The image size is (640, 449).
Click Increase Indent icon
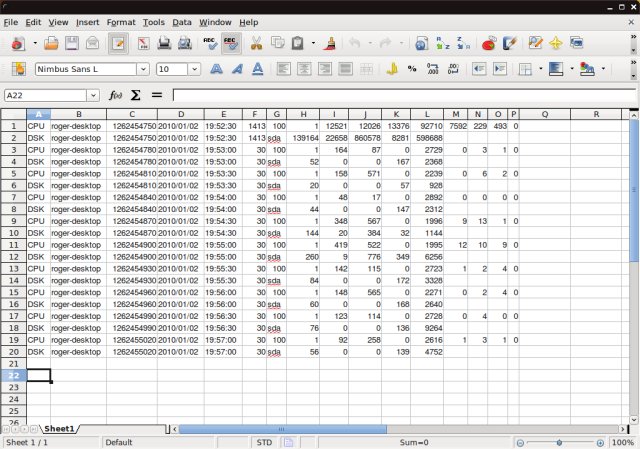tap(500, 69)
